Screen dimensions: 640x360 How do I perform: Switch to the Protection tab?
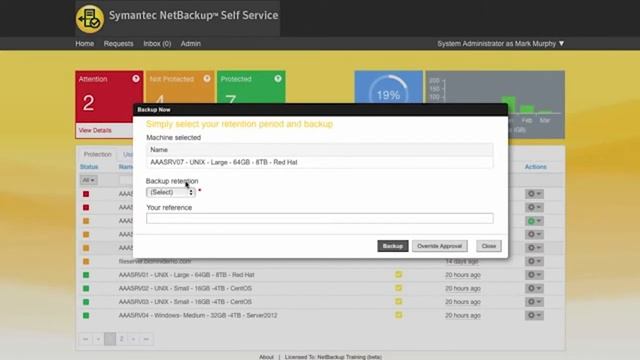point(98,154)
